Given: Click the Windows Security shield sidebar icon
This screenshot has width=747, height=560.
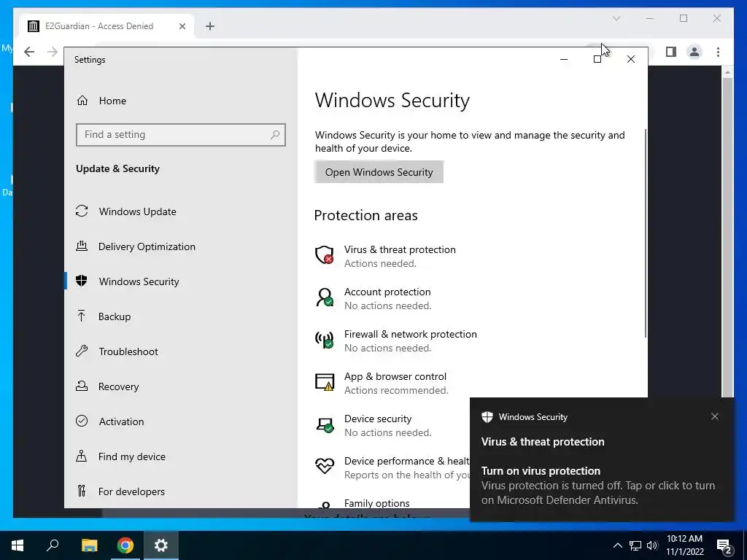Looking at the screenshot, I should click(x=82, y=281).
